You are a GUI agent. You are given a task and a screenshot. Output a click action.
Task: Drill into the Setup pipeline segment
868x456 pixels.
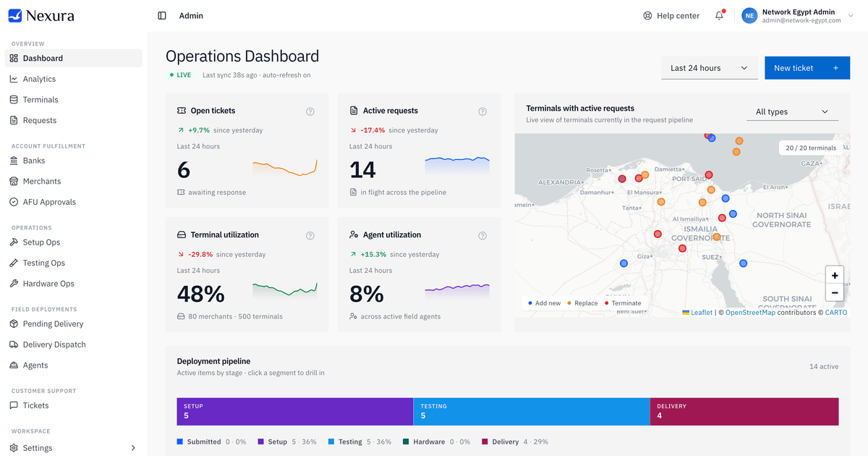pyautogui.click(x=295, y=411)
